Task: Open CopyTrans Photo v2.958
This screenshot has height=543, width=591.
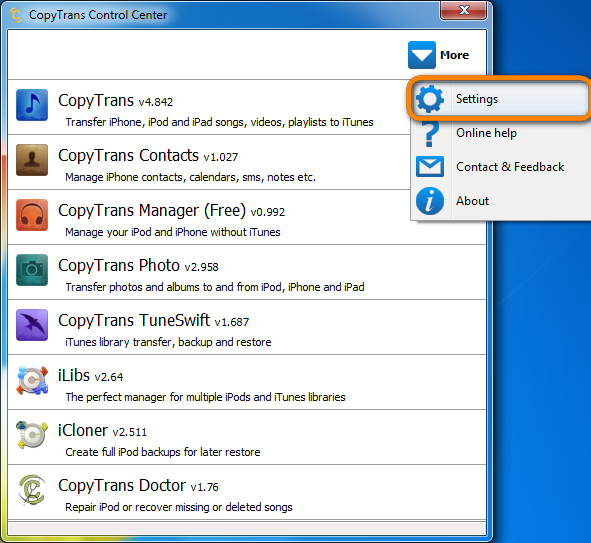Action: (x=247, y=272)
